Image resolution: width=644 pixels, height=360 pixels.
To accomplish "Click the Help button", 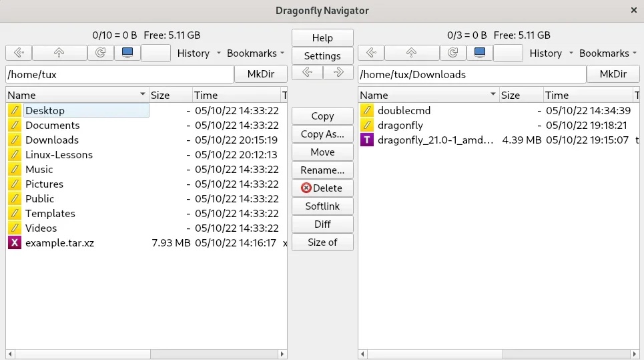I will 322,38.
